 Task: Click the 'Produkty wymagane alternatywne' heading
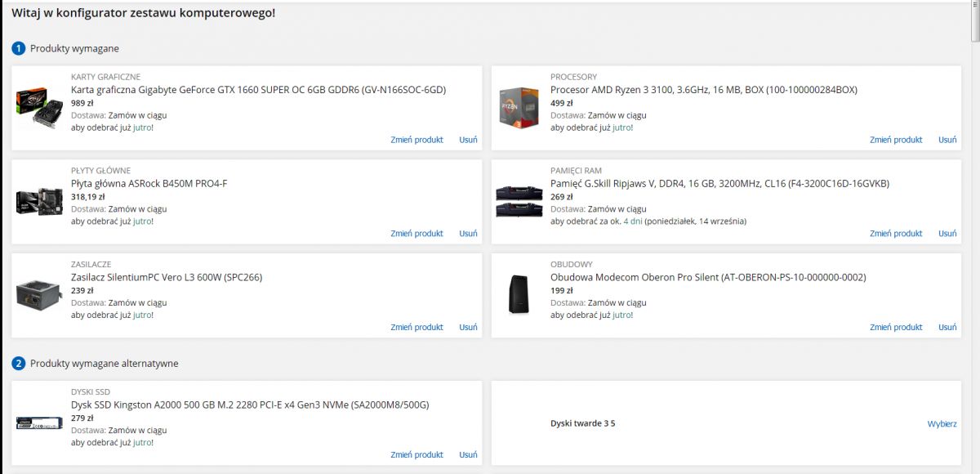click(x=105, y=364)
